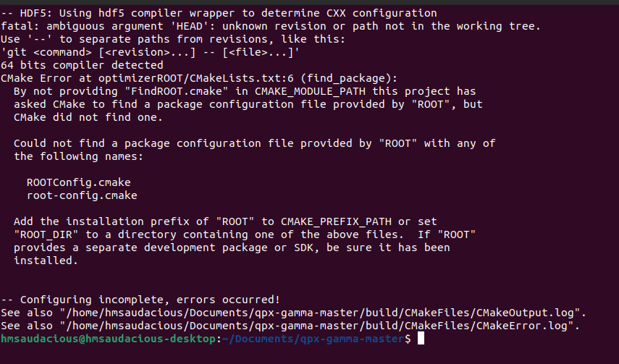Click "CMake did not find one." line
Image resolution: width=619 pixels, height=364 pixels.
[88, 117]
